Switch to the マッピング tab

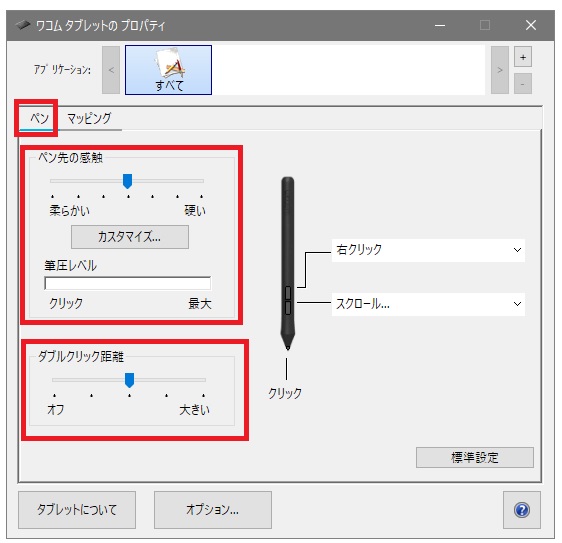click(89, 118)
